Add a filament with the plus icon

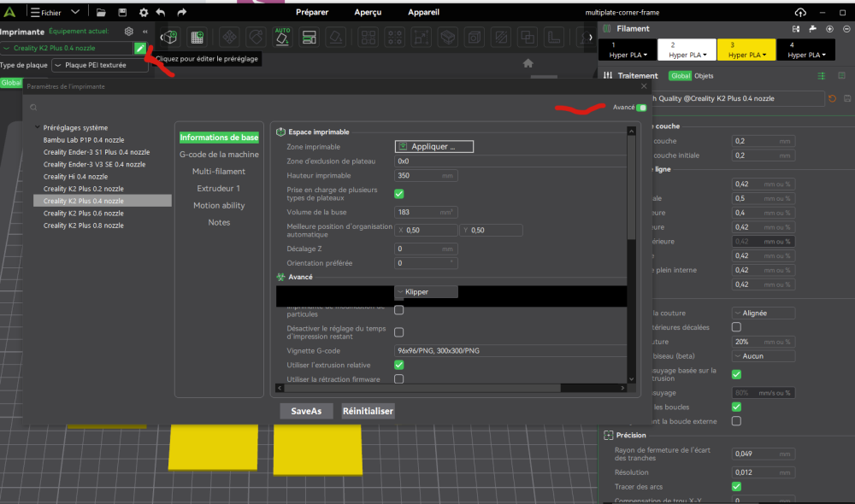coord(829,28)
